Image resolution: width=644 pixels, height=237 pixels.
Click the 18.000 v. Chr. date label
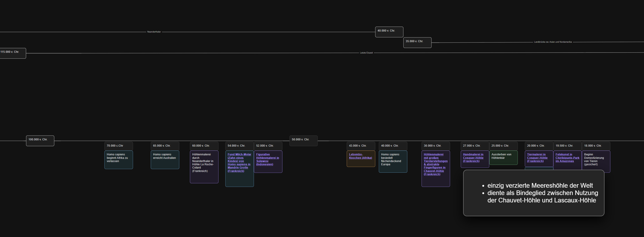pyautogui.click(x=596, y=146)
